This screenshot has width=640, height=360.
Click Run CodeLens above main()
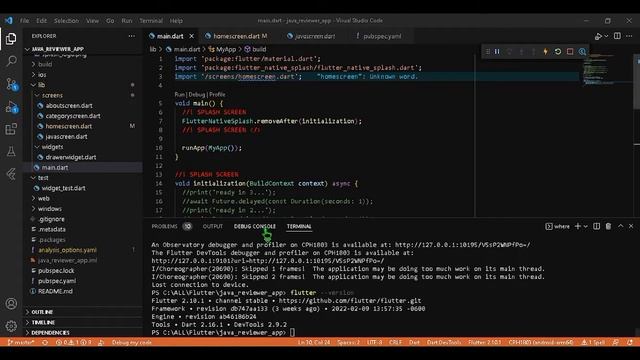[180, 94]
